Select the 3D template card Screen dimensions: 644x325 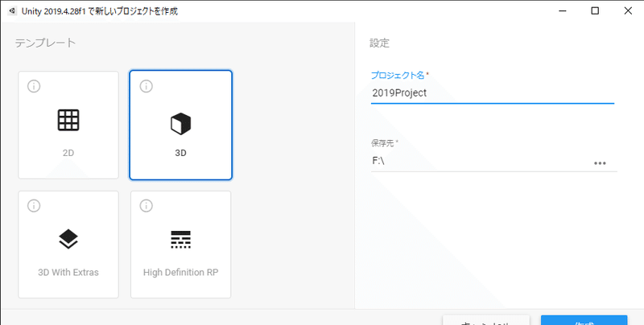pos(180,125)
